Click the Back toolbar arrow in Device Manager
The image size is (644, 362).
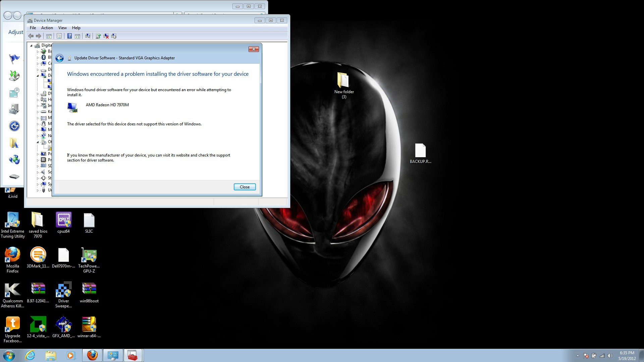(31, 36)
